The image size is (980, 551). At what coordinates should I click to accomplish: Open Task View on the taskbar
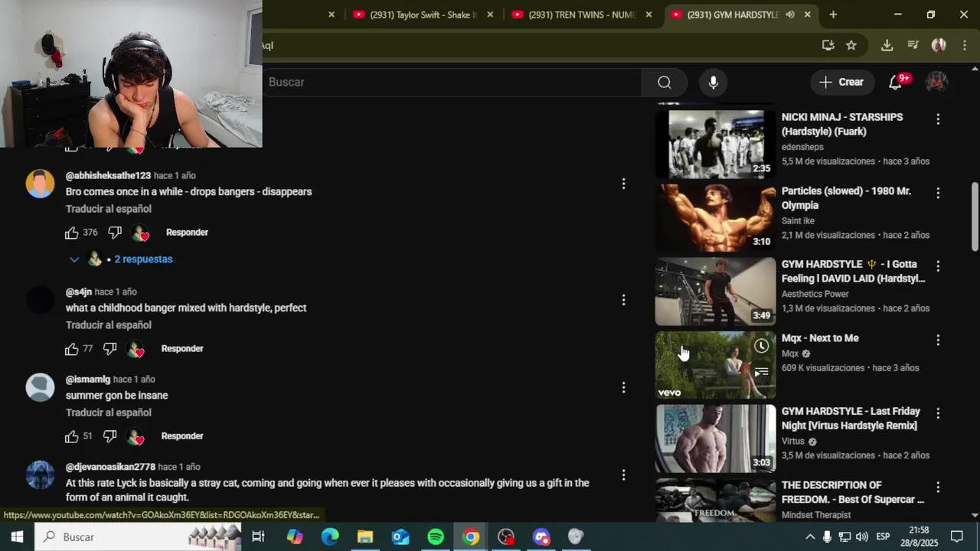click(x=259, y=536)
